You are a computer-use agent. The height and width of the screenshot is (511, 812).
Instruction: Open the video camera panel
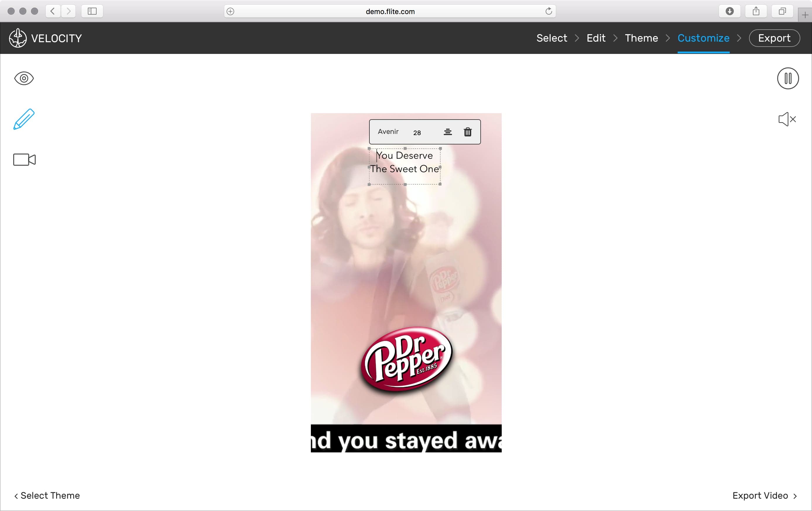(24, 160)
